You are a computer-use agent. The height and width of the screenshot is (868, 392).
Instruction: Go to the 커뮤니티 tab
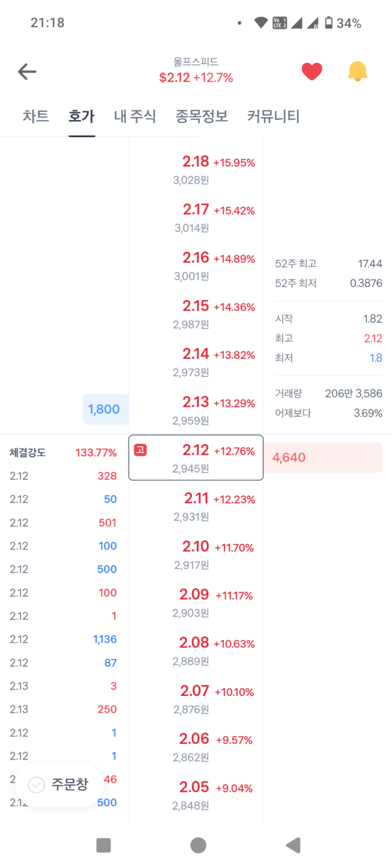click(273, 116)
